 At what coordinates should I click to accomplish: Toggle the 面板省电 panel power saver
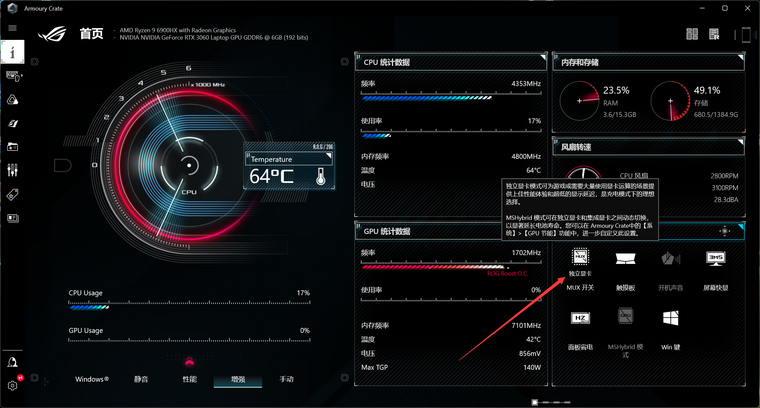point(580,347)
